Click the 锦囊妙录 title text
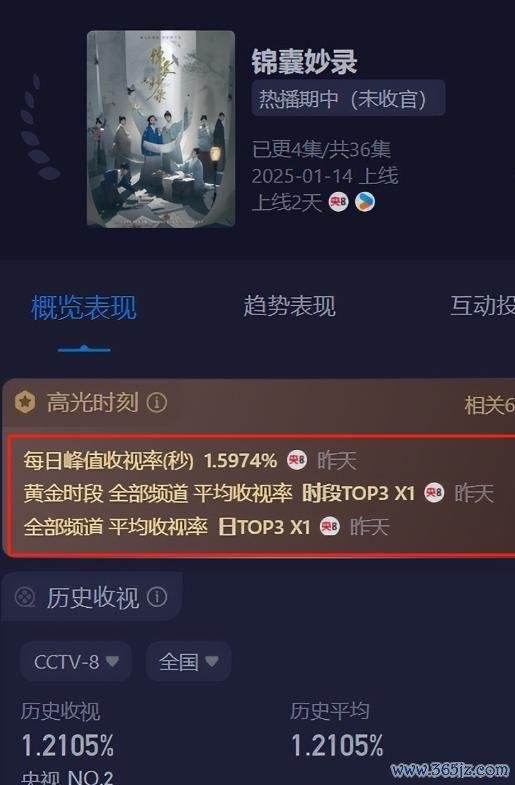Viewport: 515px width, 785px height. pyautogui.click(x=304, y=62)
